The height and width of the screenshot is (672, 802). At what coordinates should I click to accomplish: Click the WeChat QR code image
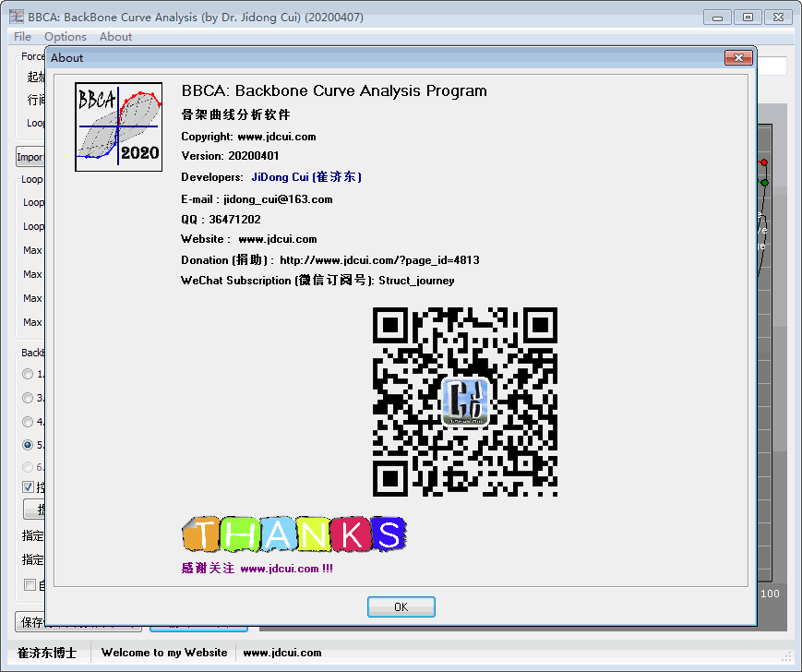point(465,402)
